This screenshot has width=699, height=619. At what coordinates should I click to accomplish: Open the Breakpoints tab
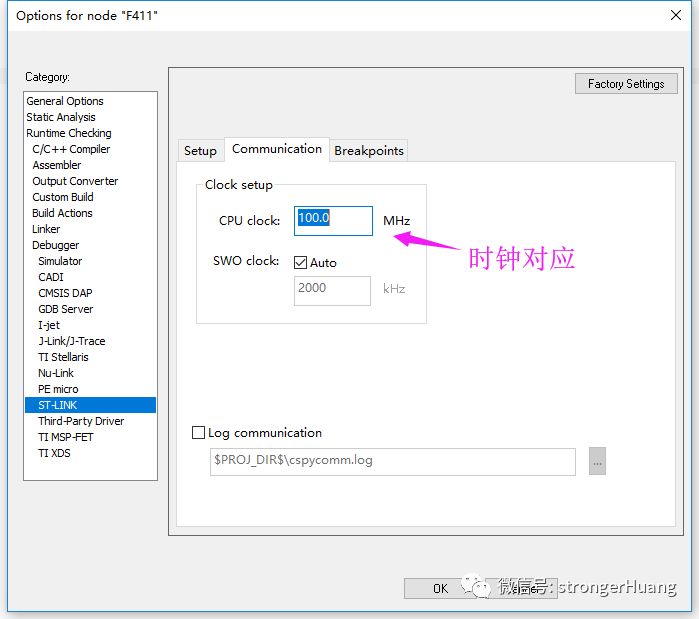(369, 151)
